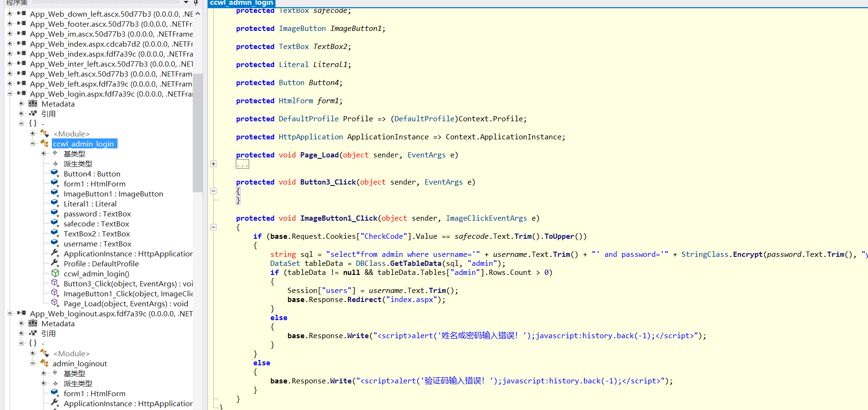Screen dimensions: 868x410
Task: Click App_Web_index.aspx.cdcab7d2 assembly icon
Action: (21, 44)
